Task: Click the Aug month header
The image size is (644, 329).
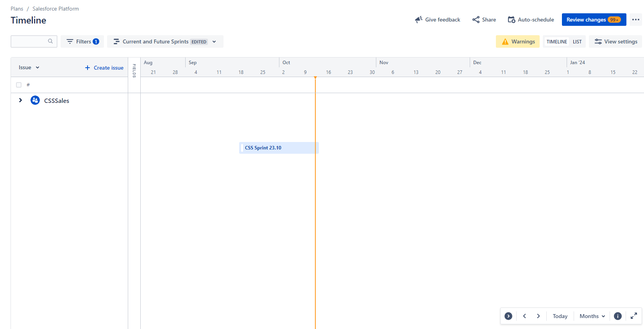Action: (148, 63)
